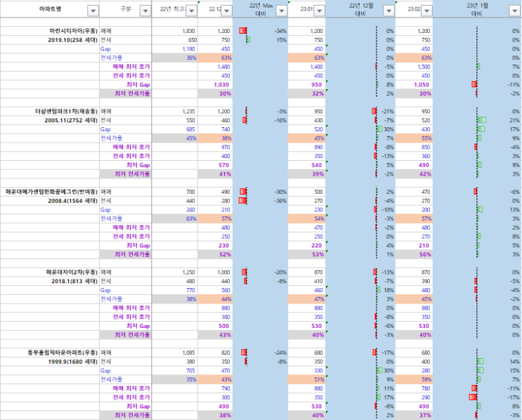Select the 해운대자이2차(우동) name cell
Viewport: 522px width, 420px height.
pyautogui.click(x=50, y=273)
